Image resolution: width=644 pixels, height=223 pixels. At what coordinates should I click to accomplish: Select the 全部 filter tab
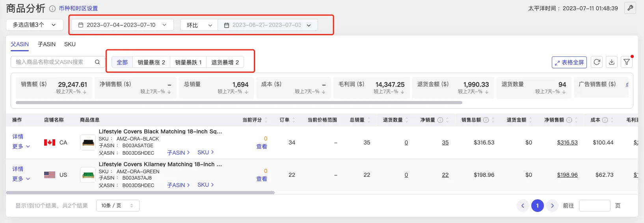(x=122, y=62)
